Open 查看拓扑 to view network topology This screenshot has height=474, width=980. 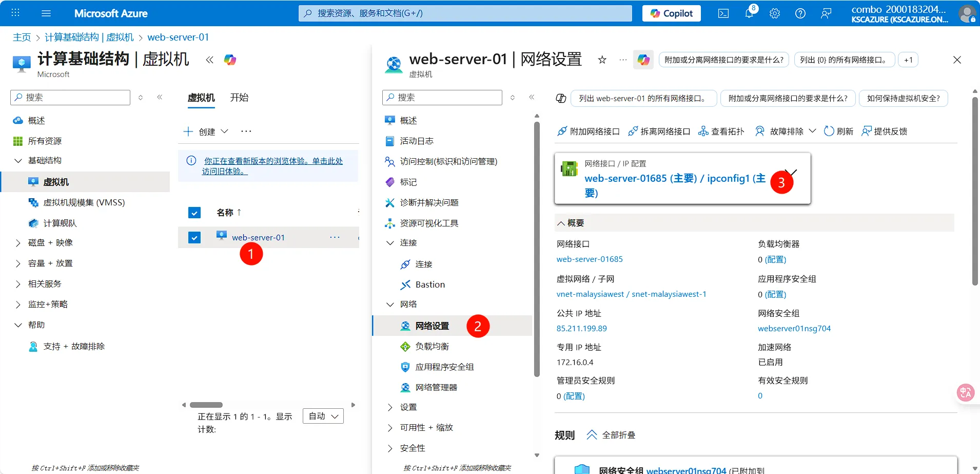pos(703,131)
